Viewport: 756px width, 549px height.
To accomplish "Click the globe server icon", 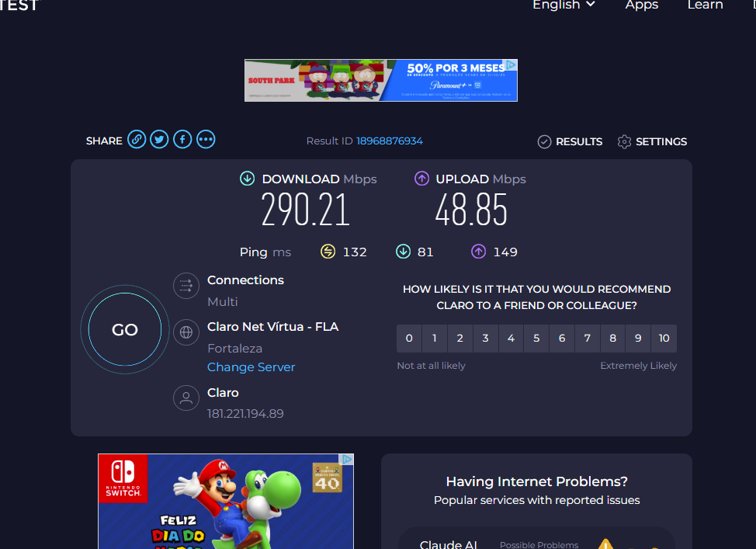I will pyautogui.click(x=186, y=332).
